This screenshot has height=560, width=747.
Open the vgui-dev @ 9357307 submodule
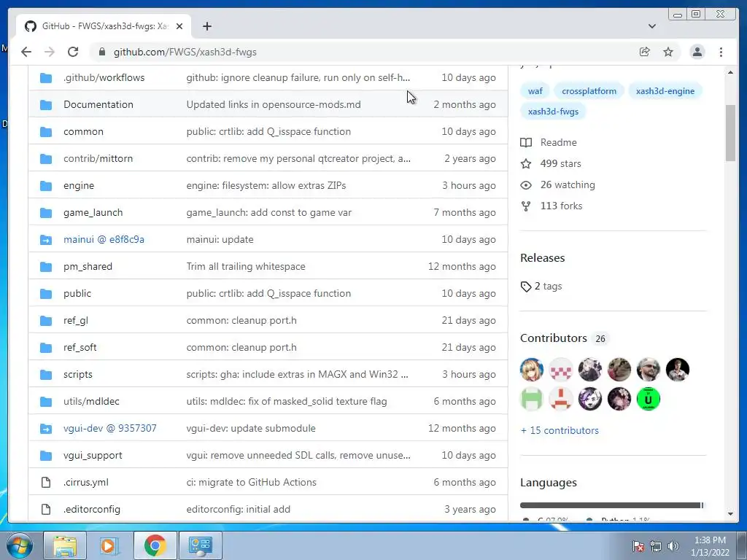pyautogui.click(x=110, y=429)
